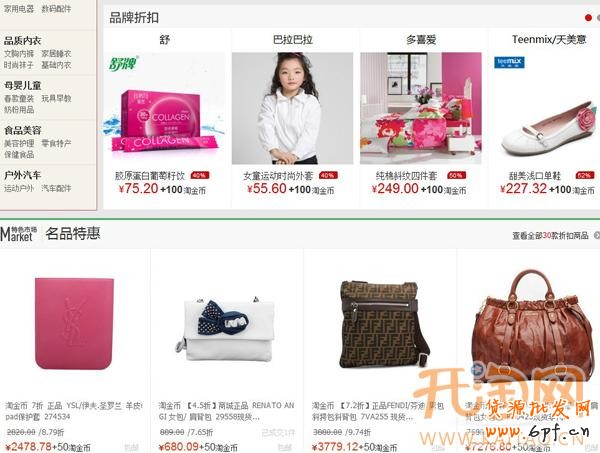The width and height of the screenshot is (600, 453).
Task: Go to the 汽车配件 sidebar link
Action: pyautogui.click(x=56, y=188)
